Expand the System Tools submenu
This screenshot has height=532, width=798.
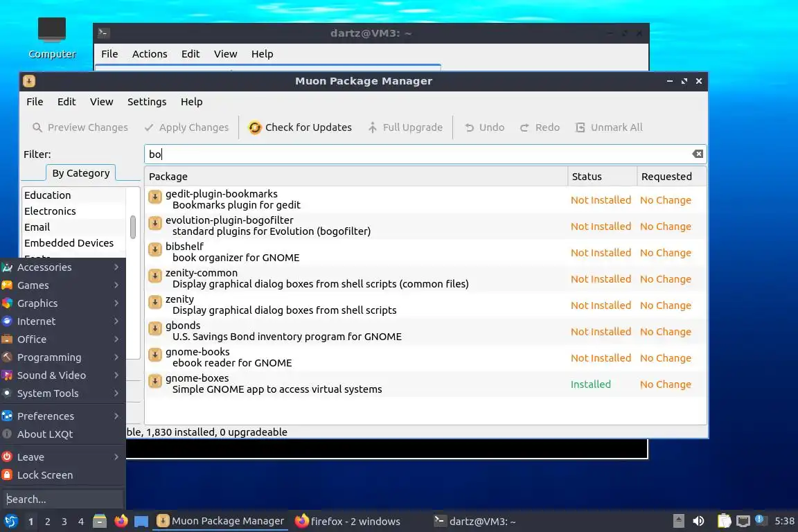[62, 393]
